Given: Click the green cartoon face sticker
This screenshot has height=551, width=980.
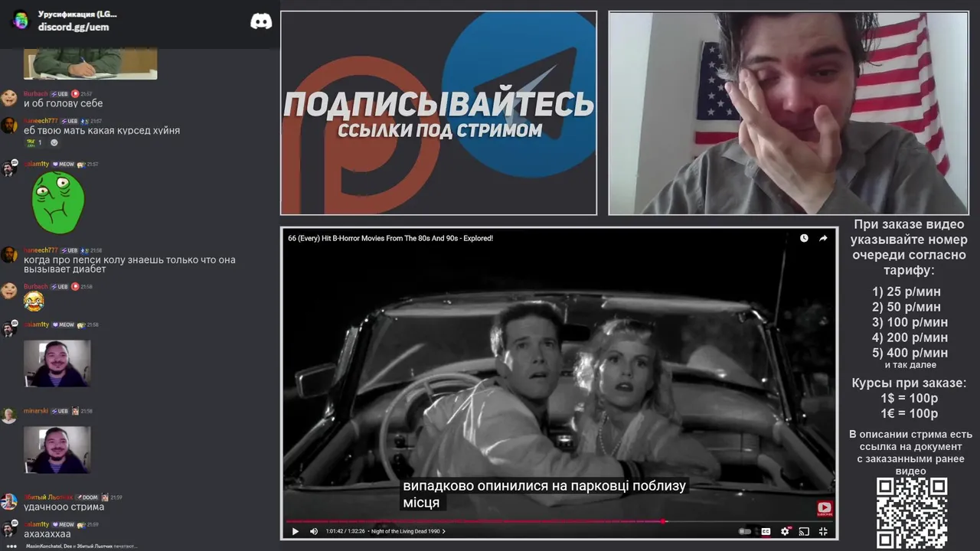Looking at the screenshot, I should [x=58, y=202].
